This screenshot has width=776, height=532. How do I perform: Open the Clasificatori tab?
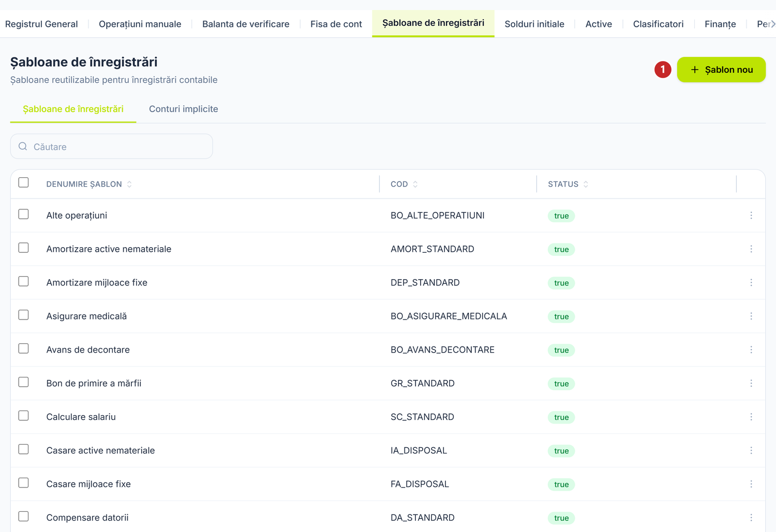click(x=658, y=24)
